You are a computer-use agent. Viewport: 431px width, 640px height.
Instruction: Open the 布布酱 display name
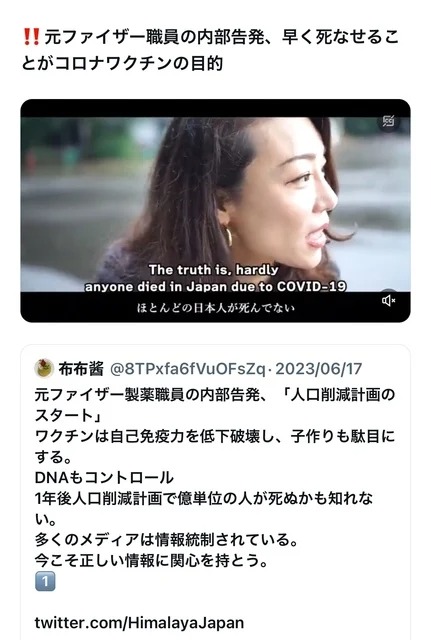[x=81, y=369]
